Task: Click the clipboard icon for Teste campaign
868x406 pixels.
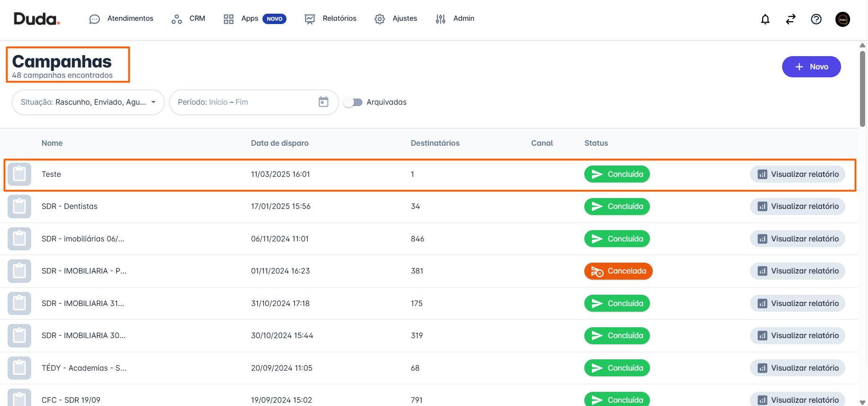Action: point(19,174)
